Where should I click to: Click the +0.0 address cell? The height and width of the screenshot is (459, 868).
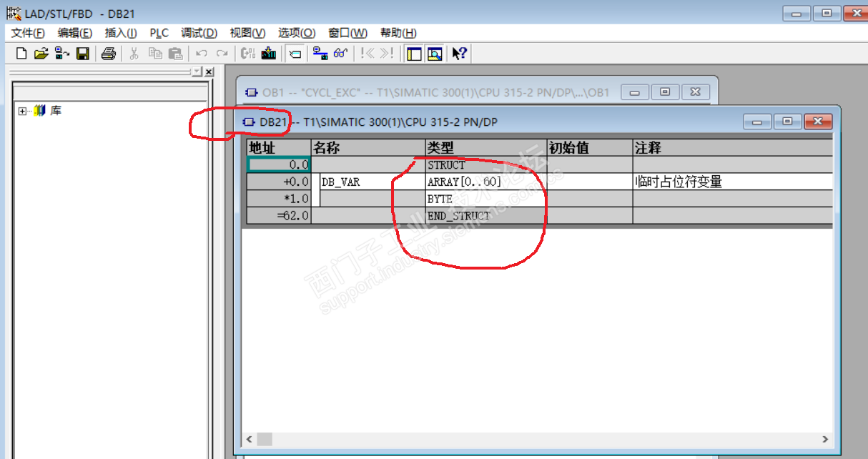click(x=278, y=182)
